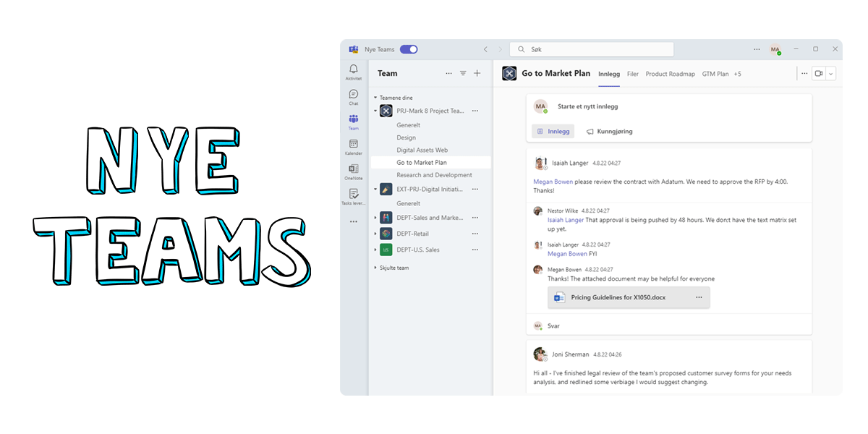The width and height of the screenshot is (868, 434).
Task: Expand the DEPT-Retail team
Action: point(374,233)
